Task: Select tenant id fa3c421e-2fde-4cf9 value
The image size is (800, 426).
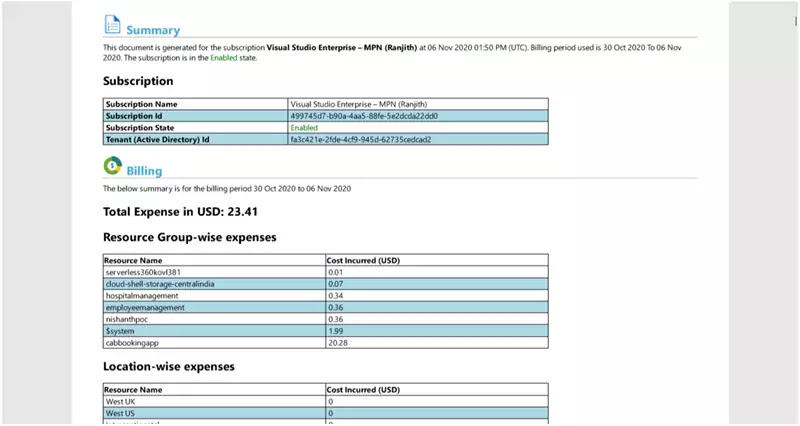Action: [361, 139]
